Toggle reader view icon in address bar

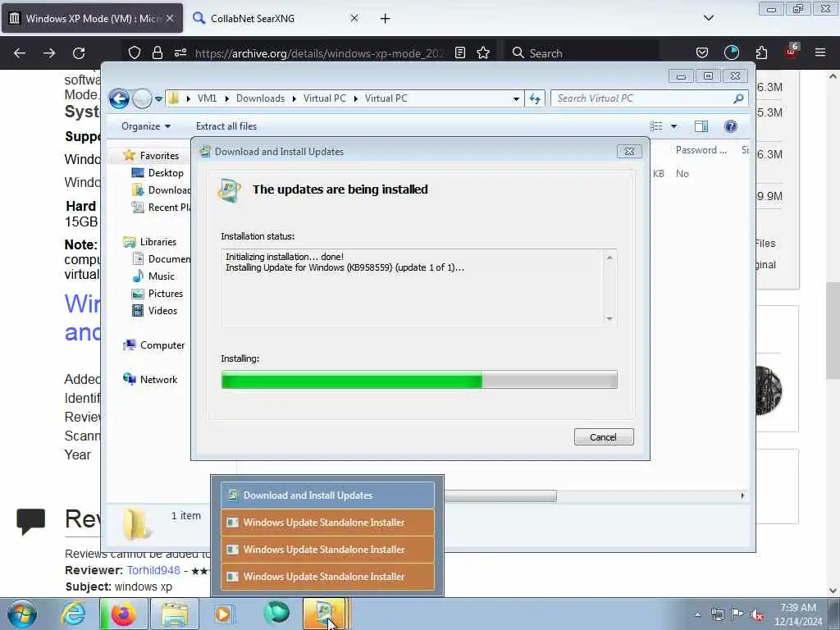pyautogui.click(x=459, y=52)
